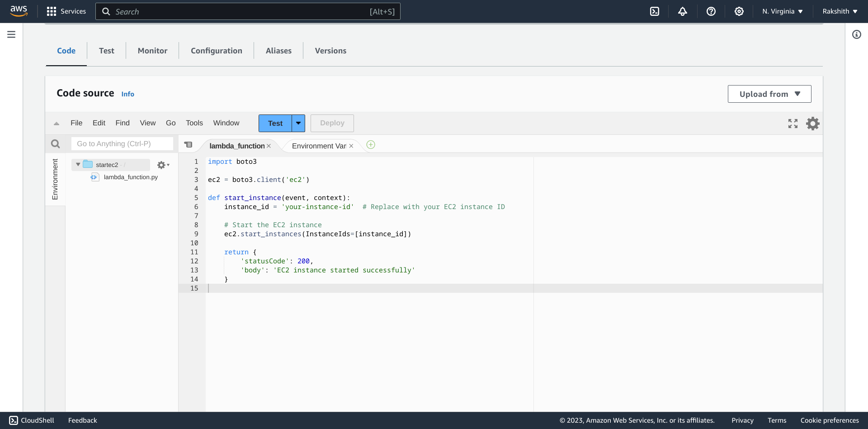Image resolution: width=868 pixels, height=429 pixels.
Task: Open the info panel circle icon
Action: [x=857, y=34]
